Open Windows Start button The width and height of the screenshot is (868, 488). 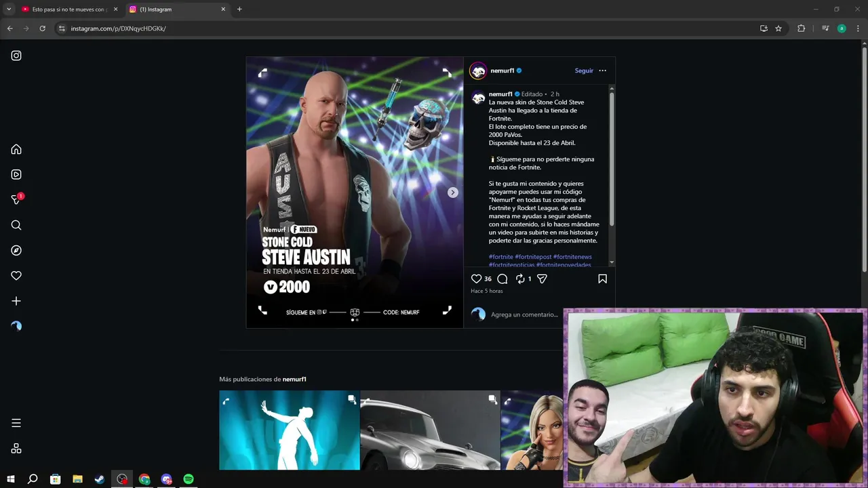coord(11,479)
